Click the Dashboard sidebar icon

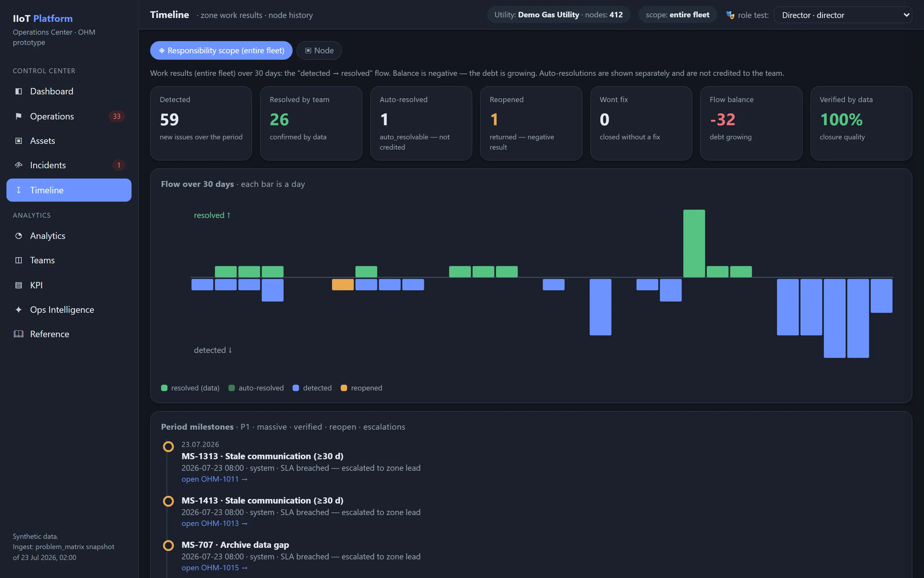coord(18,92)
